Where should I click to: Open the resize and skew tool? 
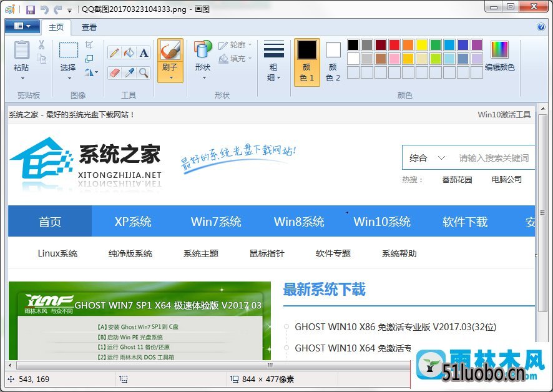[89, 59]
